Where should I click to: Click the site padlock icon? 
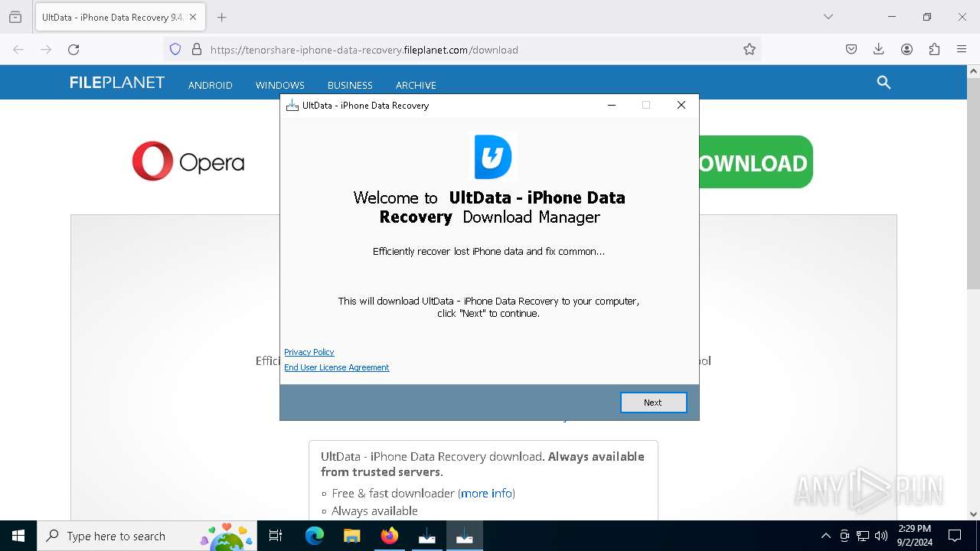pos(197,50)
